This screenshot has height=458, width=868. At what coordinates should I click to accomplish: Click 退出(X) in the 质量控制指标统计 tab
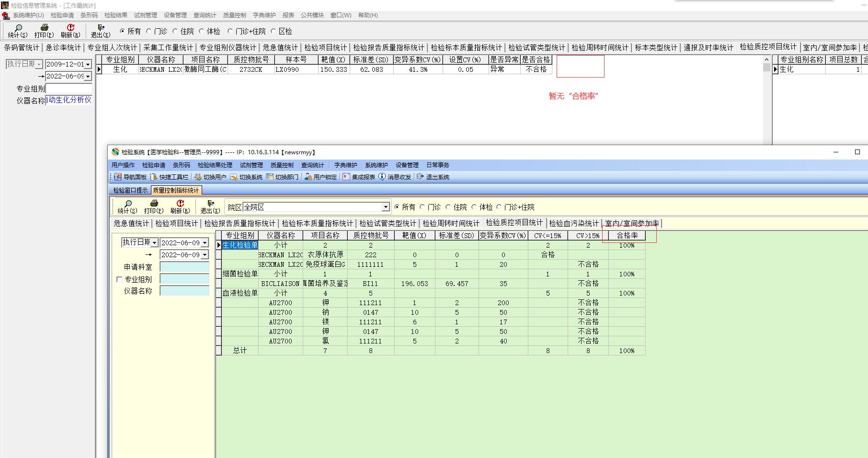click(210, 207)
